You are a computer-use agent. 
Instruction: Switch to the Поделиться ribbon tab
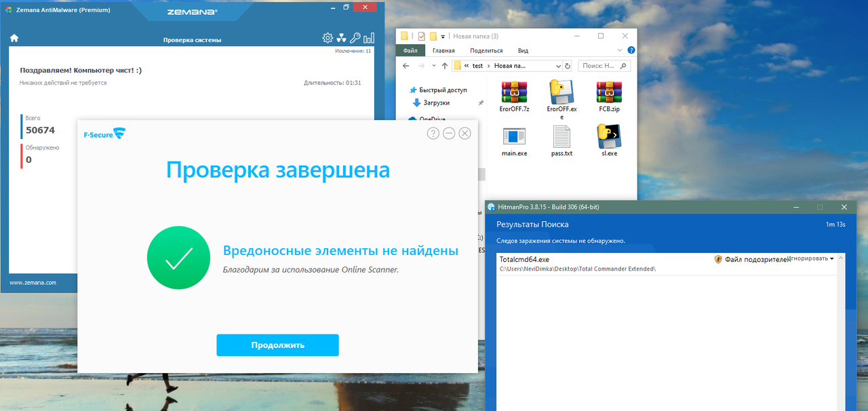(486, 50)
